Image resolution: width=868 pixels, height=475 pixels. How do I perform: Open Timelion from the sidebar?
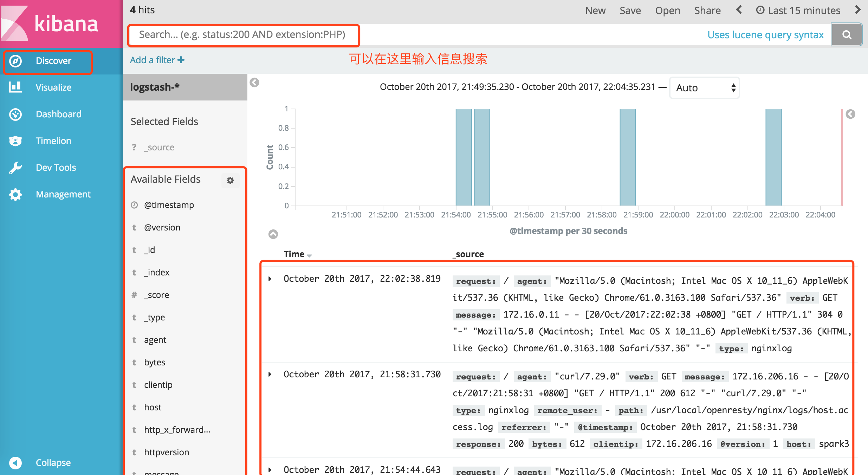click(x=53, y=141)
